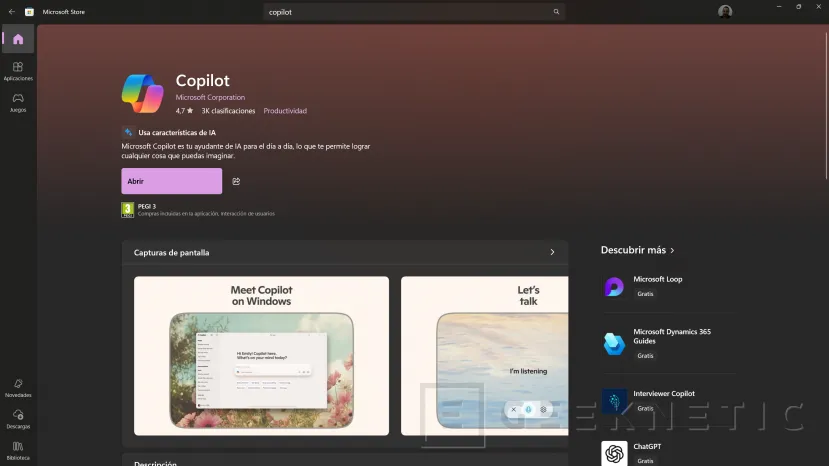Expand Descubrir más chevron
Image resolution: width=829 pixels, height=466 pixels.
pyautogui.click(x=672, y=250)
